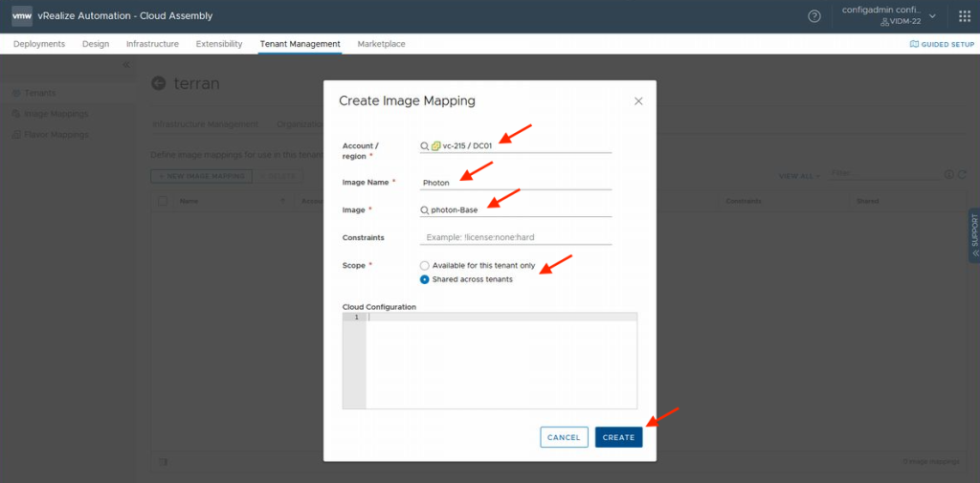Click the Cancel button
This screenshot has width=980, height=483.
click(x=565, y=437)
